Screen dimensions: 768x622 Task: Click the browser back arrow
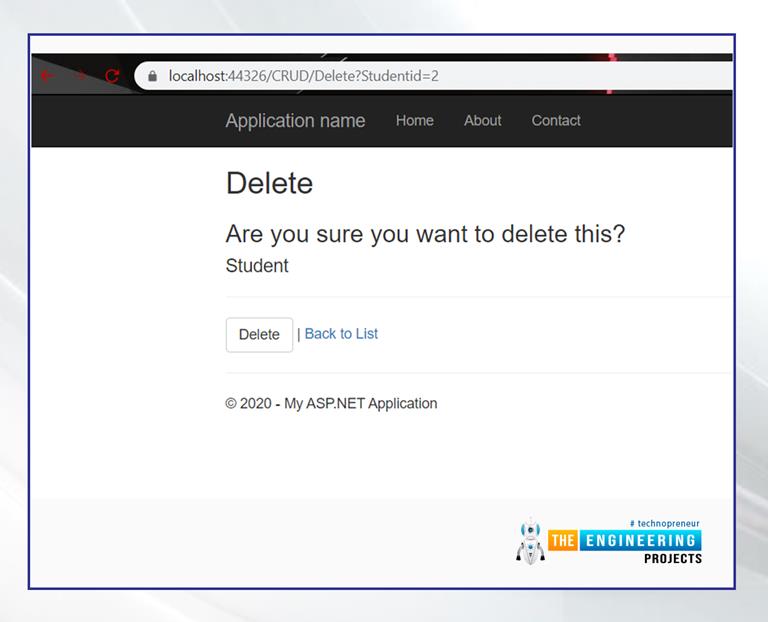(47, 76)
